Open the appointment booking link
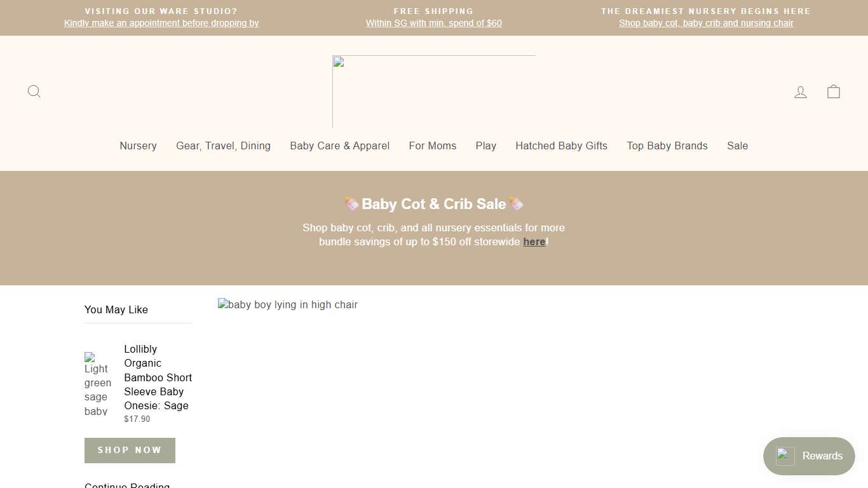Viewport: 868px width, 488px height. [x=161, y=23]
